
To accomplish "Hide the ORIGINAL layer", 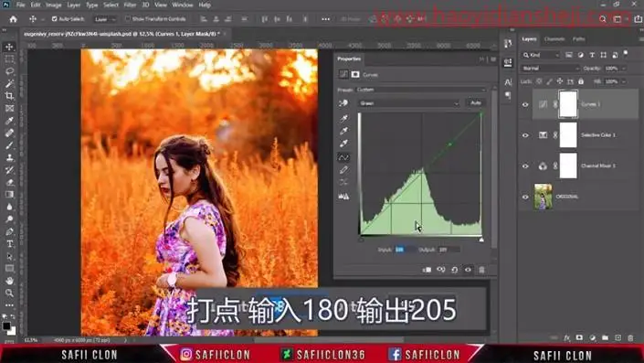I will tap(525, 197).
